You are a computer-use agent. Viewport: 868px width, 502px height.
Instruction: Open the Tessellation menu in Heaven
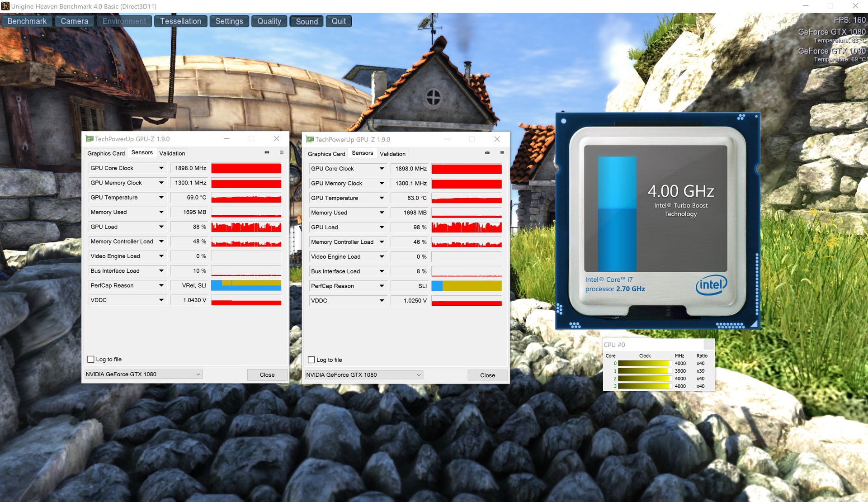[181, 22]
